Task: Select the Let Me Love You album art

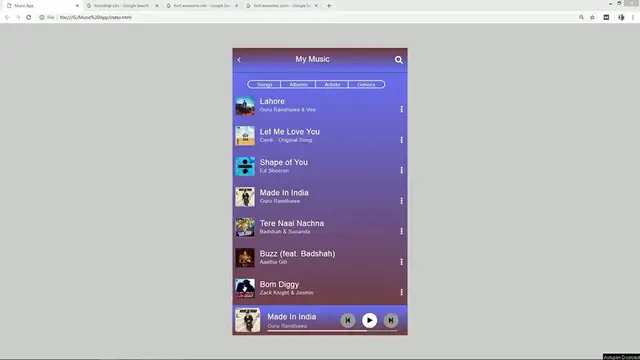Action: tap(245, 136)
